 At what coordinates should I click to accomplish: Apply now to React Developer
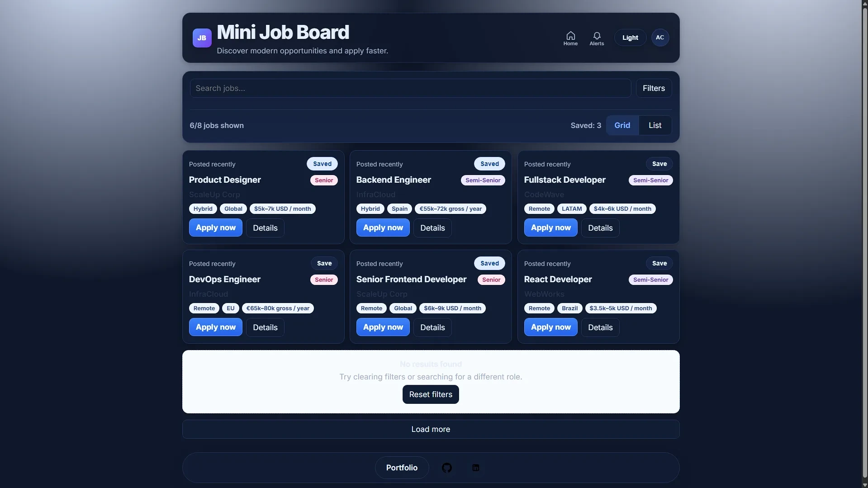(551, 327)
